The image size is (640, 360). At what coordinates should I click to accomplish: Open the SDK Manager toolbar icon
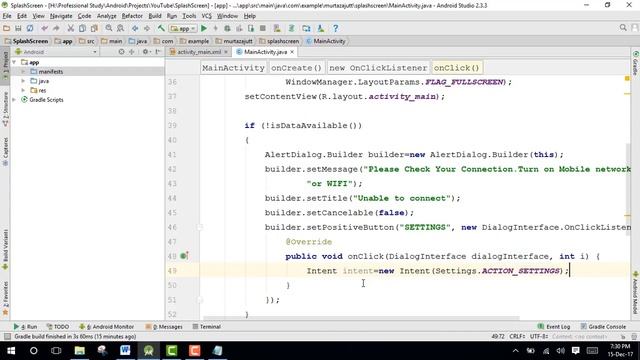point(321,28)
